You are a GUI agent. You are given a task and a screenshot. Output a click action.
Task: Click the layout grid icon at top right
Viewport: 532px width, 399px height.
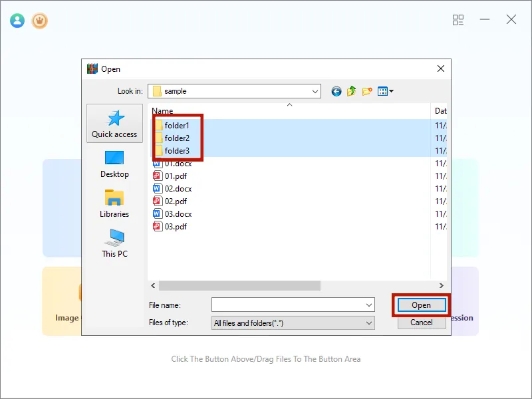click(x=458, y=20)
